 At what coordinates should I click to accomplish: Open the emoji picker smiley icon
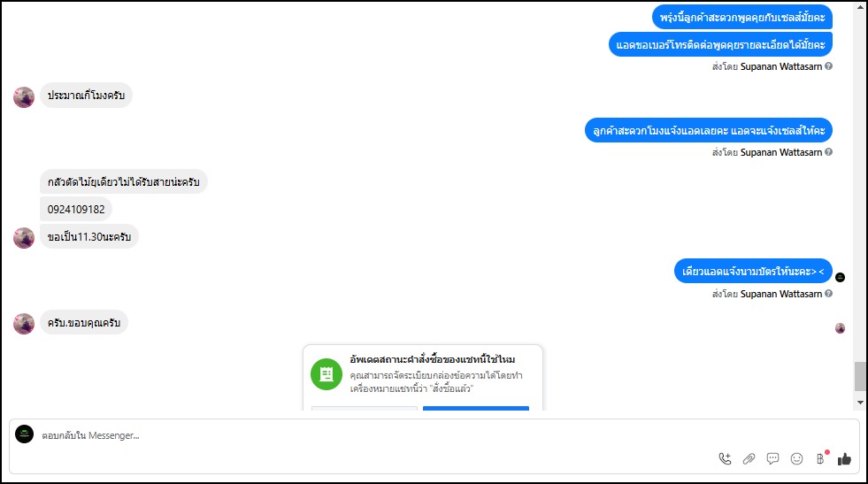796,458
